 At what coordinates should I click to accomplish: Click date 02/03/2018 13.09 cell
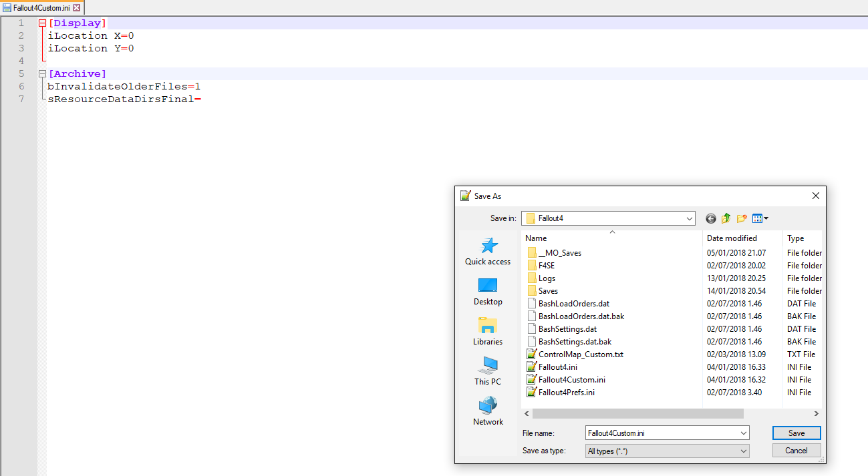(x=736, y=354)
